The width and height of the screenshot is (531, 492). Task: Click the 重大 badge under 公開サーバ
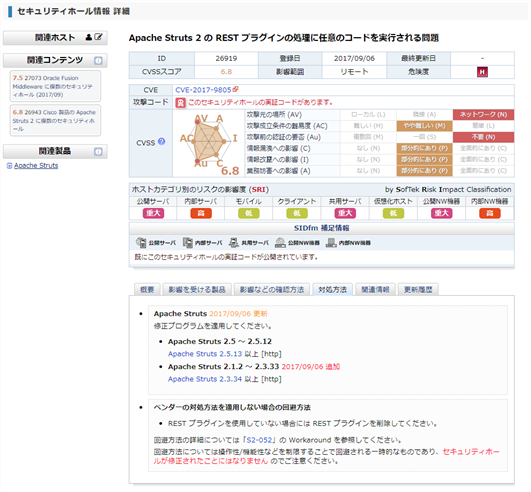point(153,213)
